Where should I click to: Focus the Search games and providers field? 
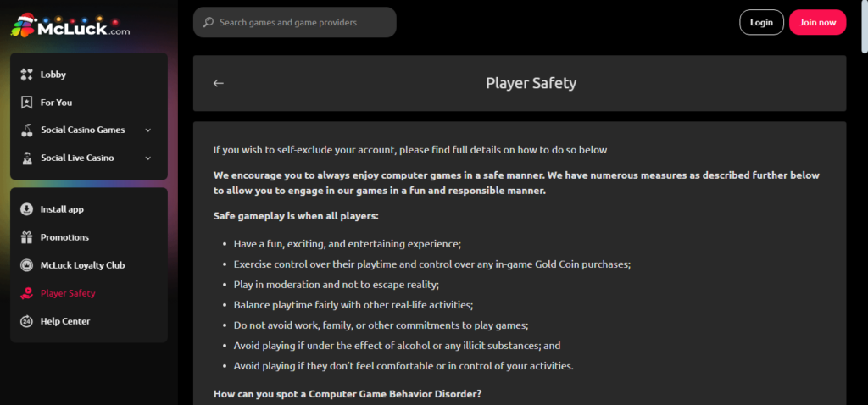click(x=294, y=22)
